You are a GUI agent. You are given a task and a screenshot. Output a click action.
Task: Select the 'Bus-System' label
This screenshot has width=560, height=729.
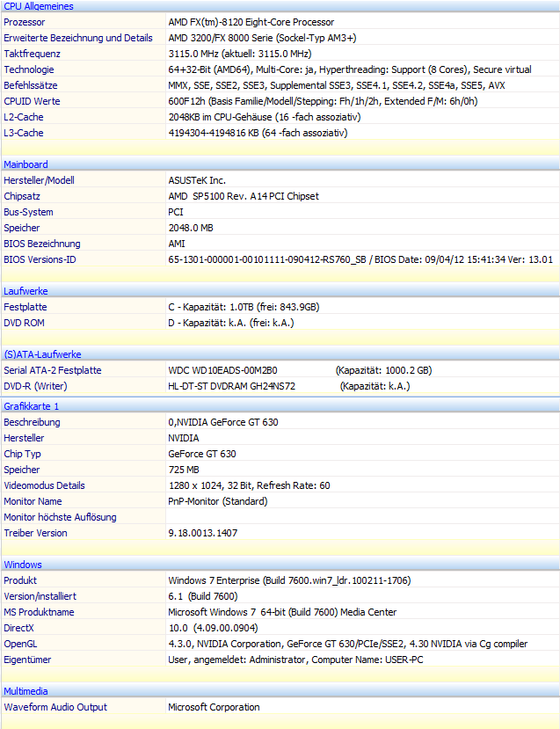(x=28, y=212)
